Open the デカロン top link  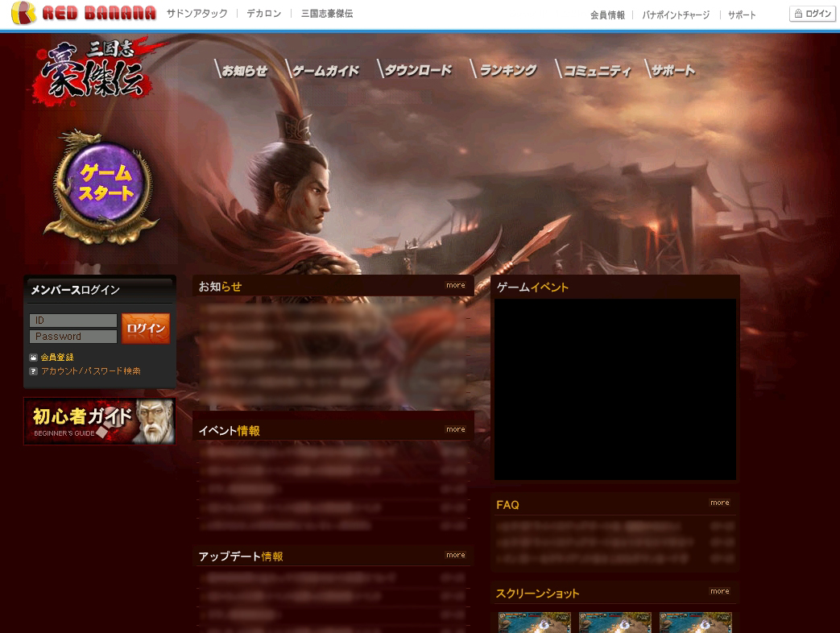point(263,14)
